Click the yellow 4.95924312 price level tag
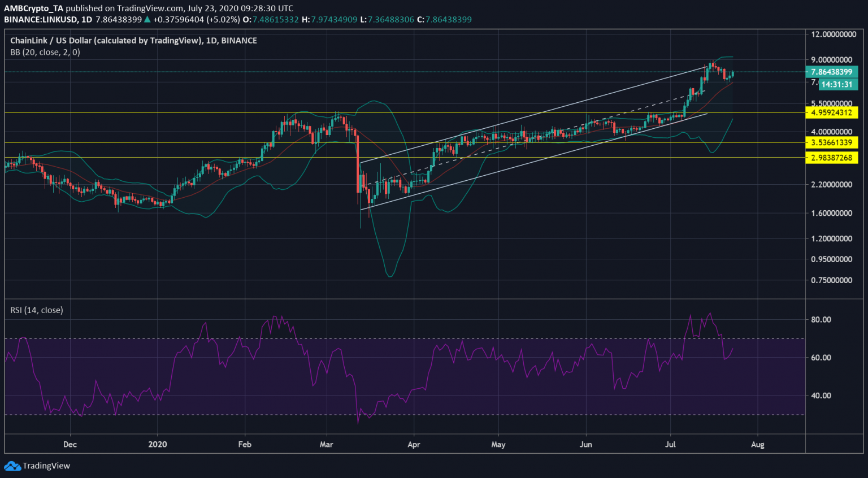Screen dimensions: 868x478 coord(831,112)
